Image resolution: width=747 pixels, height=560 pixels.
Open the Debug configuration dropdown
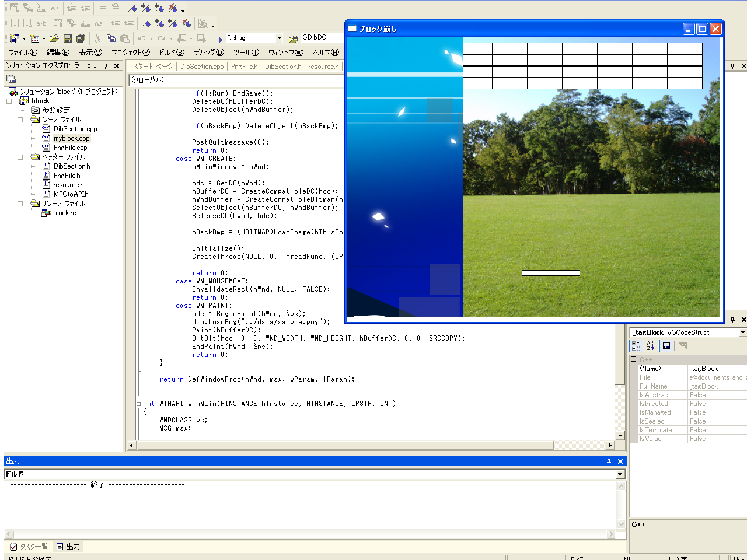(279, 38)
